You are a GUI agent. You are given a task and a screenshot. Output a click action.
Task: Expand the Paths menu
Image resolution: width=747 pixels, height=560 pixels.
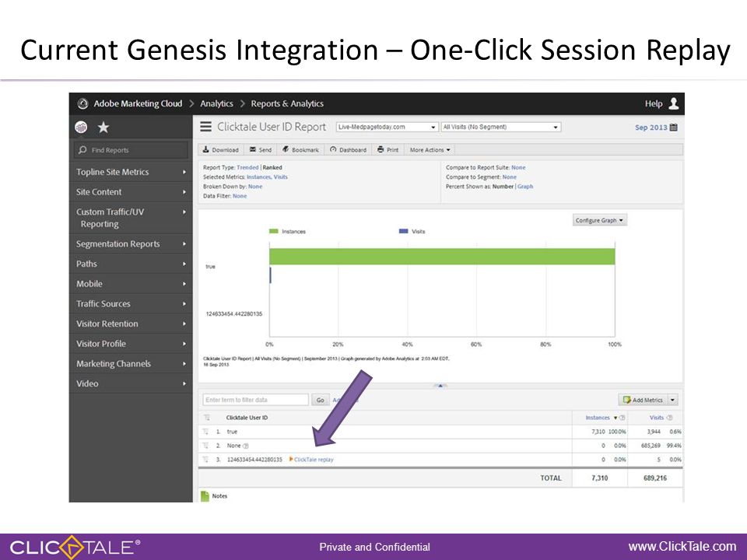tap(131, 264)
